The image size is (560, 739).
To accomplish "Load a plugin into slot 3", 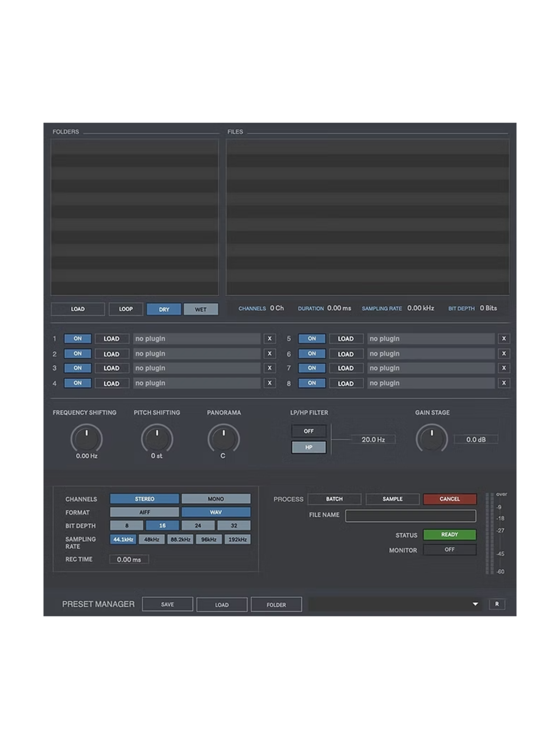I will pos(111,368).
